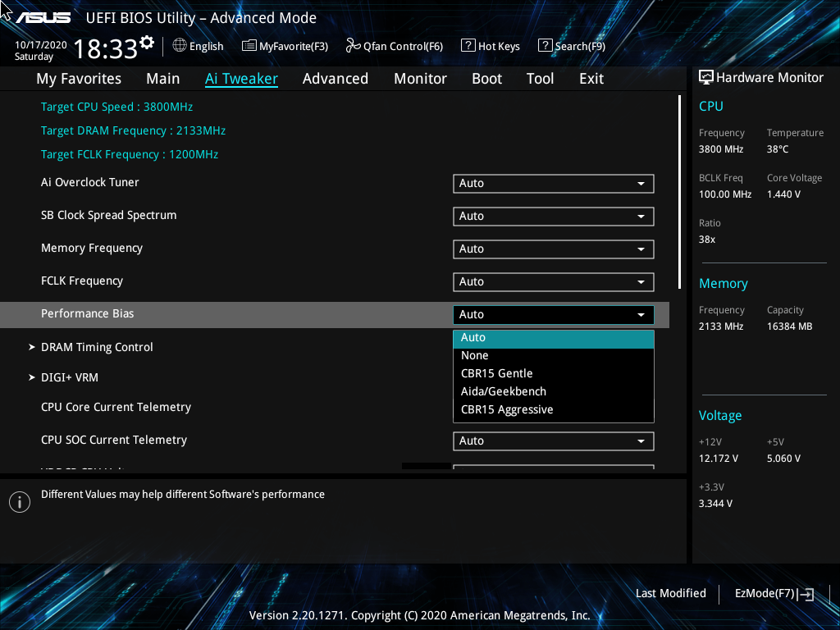
Task: Click the 18:33 clock display
Action: [106, 49]
